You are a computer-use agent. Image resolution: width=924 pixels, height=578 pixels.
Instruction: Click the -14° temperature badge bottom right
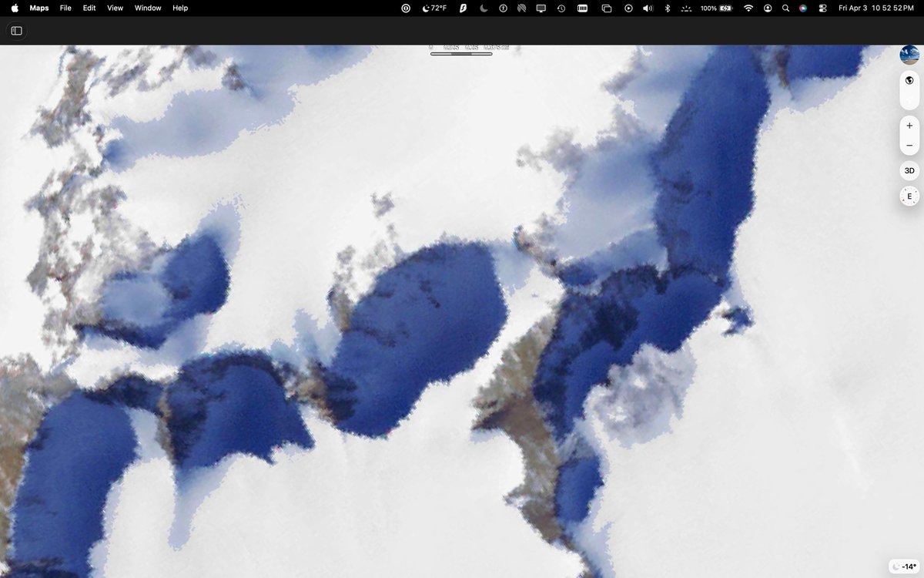(904, 566)
